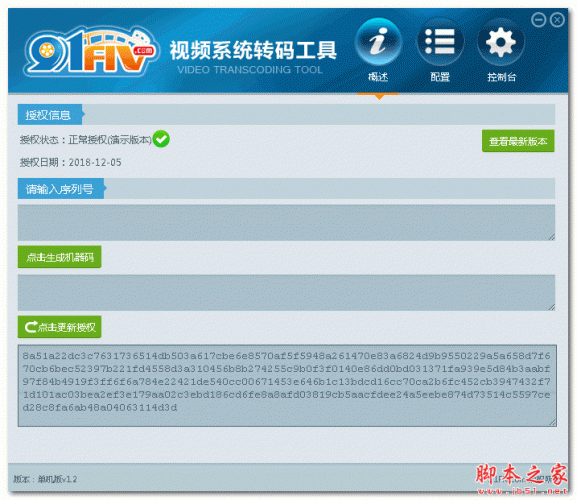
Task: Close the transcoding tool window
Action: (x=557, y=19)
